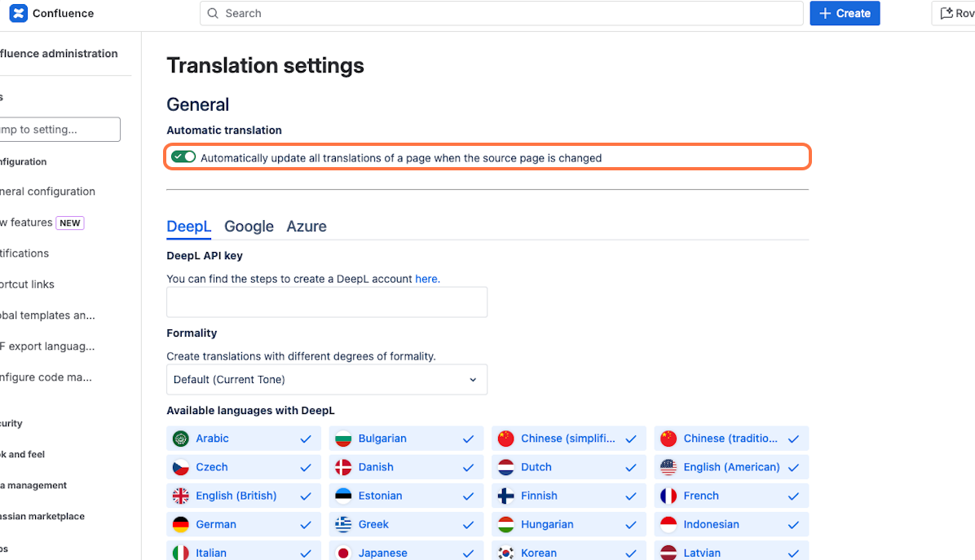
Task: Click the Czech flag icon
Action: [181, 467]
